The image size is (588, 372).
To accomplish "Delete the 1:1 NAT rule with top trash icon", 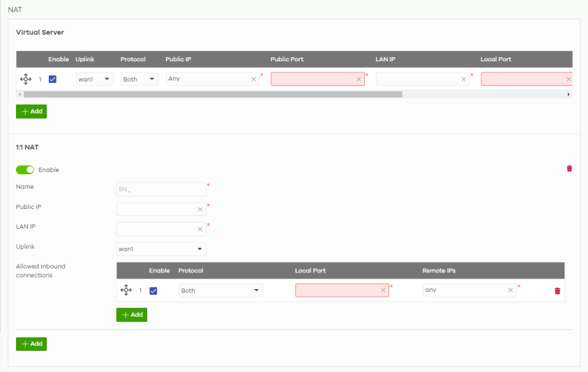I will tap(569, 169).
